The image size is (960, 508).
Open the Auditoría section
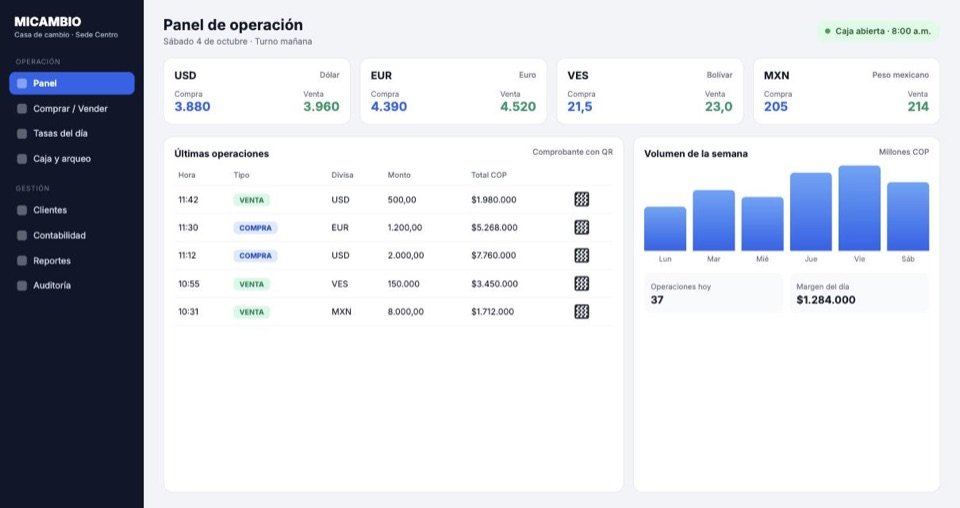(72, 285)
